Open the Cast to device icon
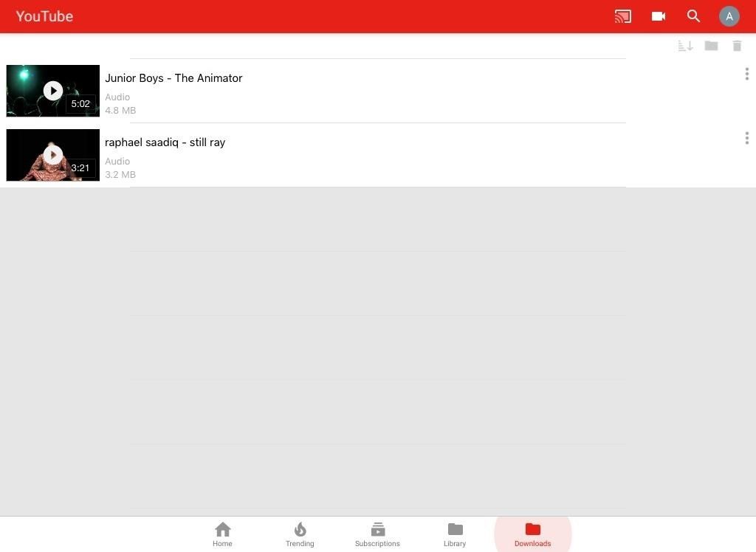 [622, 15]
